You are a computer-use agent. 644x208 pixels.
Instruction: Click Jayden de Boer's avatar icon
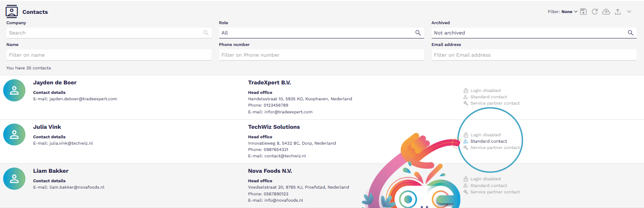click(x=14, y=90)
